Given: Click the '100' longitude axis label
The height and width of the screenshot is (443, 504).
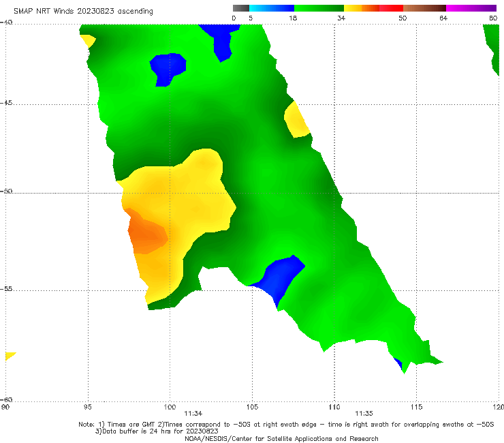Looking at the screenshot, I should [170, 407].
